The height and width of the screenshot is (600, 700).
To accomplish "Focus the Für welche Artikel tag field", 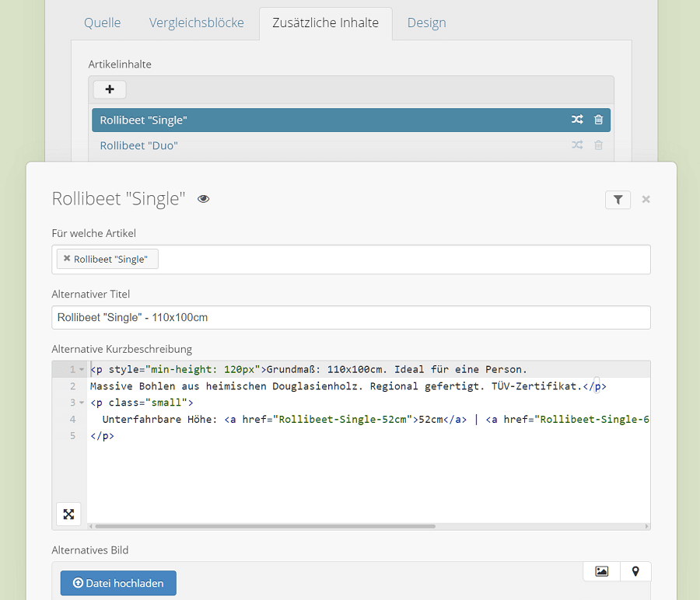I will point(351,259).
